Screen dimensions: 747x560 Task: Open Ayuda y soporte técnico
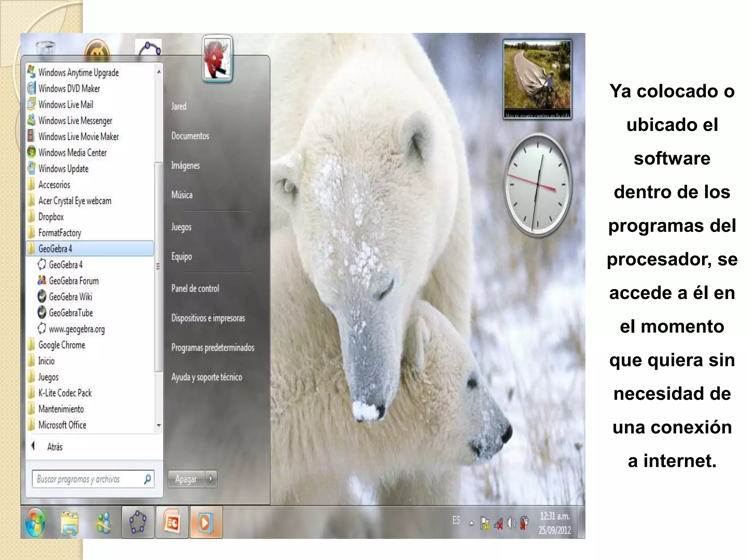coord(206,377)
